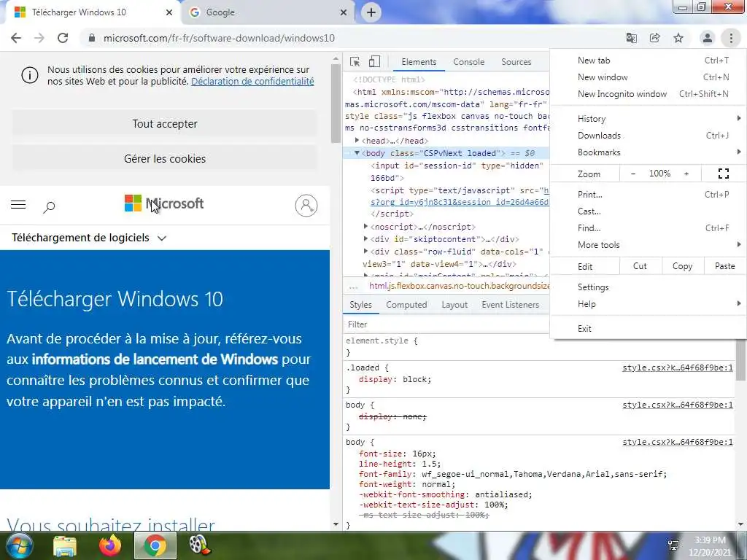The image size is (747, 560).
Task: Click the Microsoft logo
Action: (164, 203)
